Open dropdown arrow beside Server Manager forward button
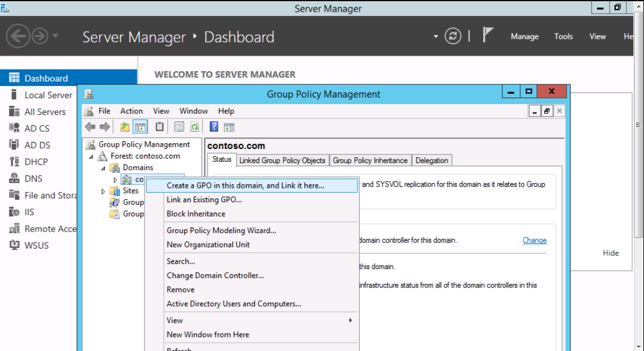Viewport: 644px width, 351px height. click(55, 36)
